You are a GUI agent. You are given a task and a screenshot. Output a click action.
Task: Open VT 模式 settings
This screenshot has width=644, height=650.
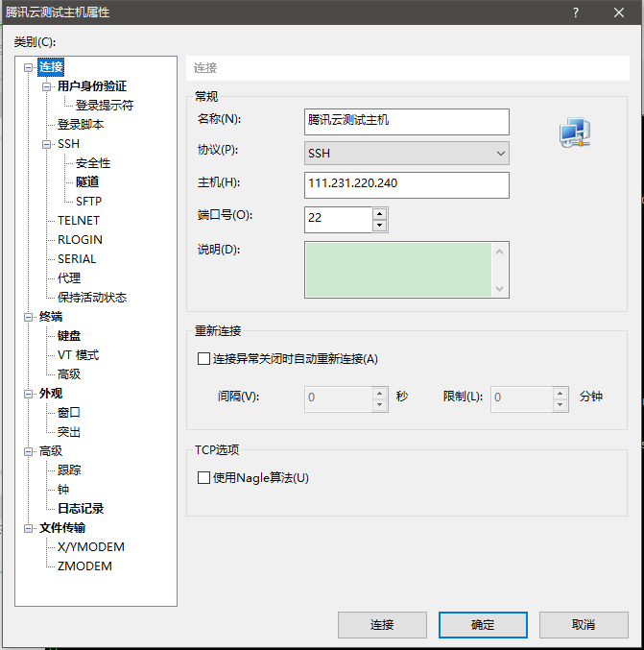[78, 355]
